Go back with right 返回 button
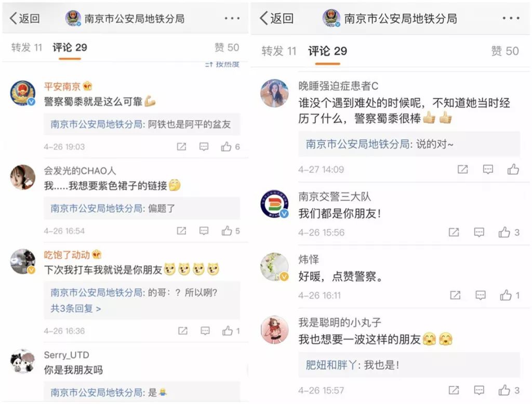The width and height of the screenshot is (532, 404). tap(276, 18)
